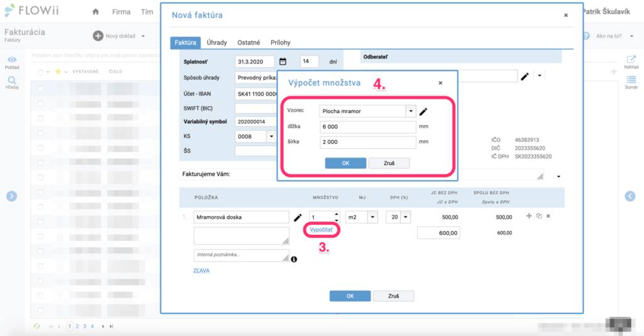Close the Nová faktúra dialog
The height and width of the screenshot is (336, 644).
click(x=566, y=15)
